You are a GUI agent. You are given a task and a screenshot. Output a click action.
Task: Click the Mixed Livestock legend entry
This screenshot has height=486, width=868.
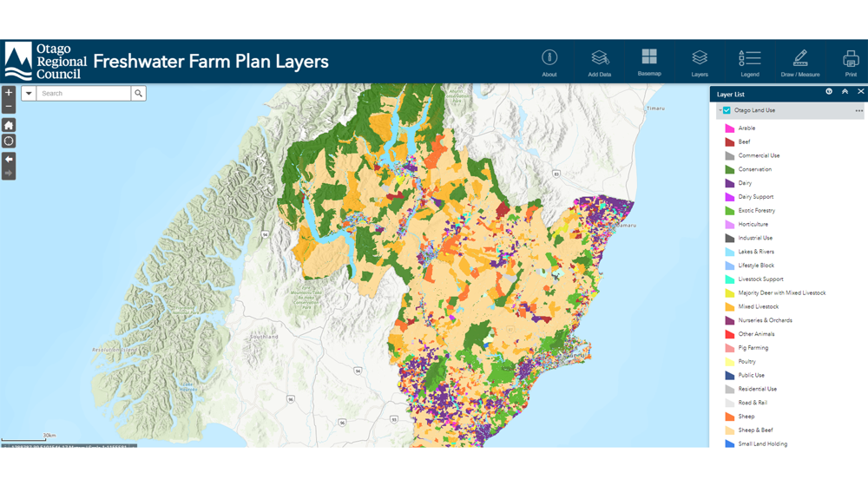(759, 306)
